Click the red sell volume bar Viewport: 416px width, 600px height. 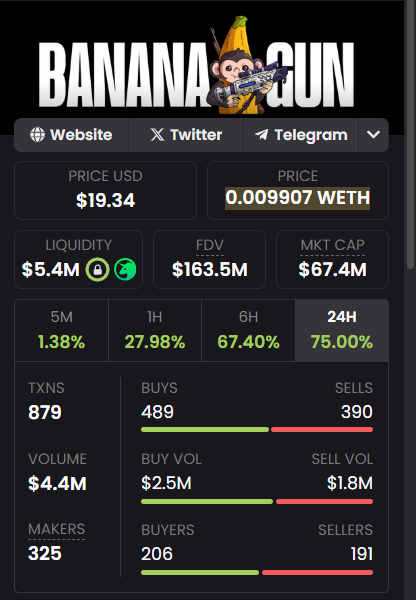click(325, 502)
